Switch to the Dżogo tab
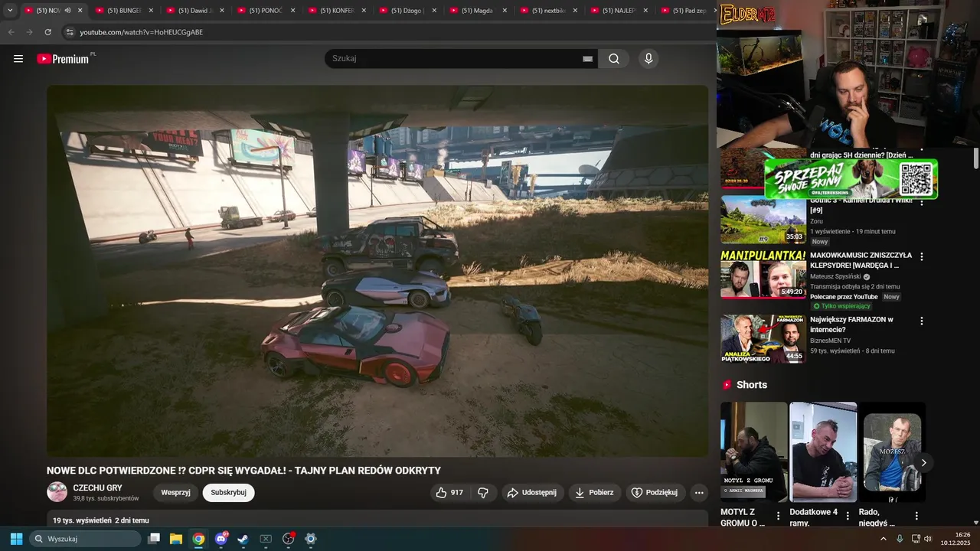This screenshot has width=980, height=551. point(407,11)
